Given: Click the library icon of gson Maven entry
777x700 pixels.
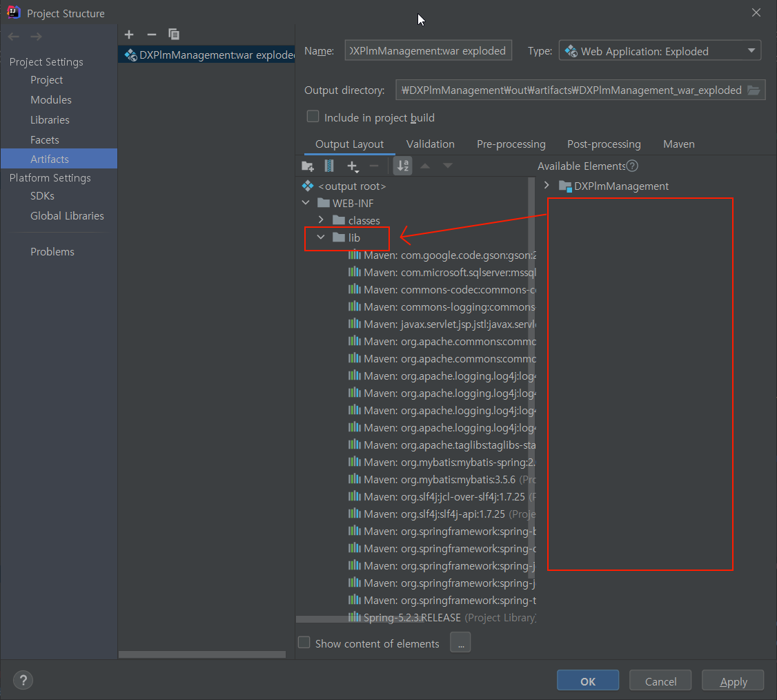Looking at the screenshot, I should pos(354,255).
